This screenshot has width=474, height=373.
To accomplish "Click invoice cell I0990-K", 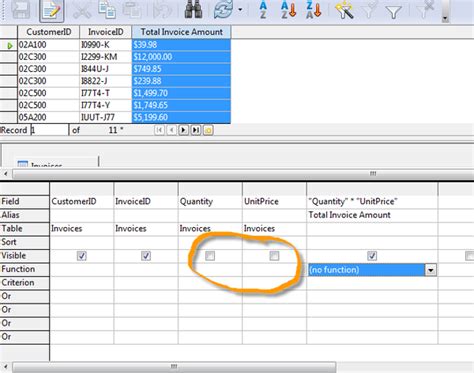I will (106, 45).
